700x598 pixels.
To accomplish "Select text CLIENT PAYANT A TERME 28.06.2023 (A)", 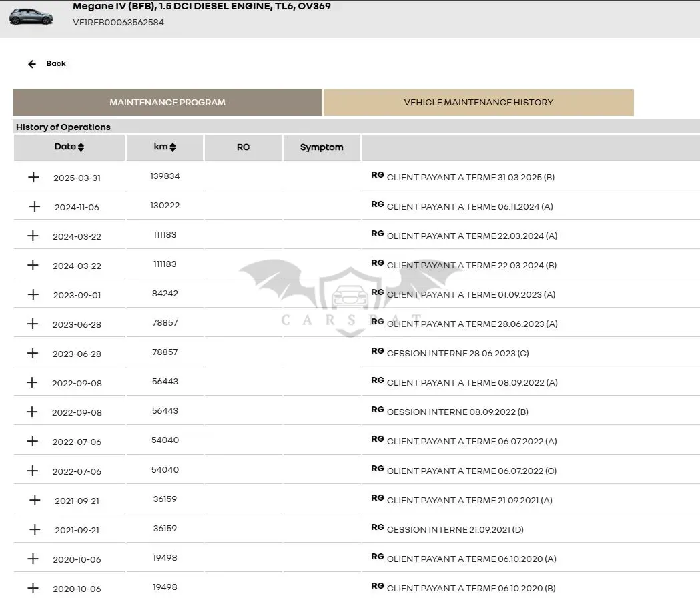I will 472,324.
